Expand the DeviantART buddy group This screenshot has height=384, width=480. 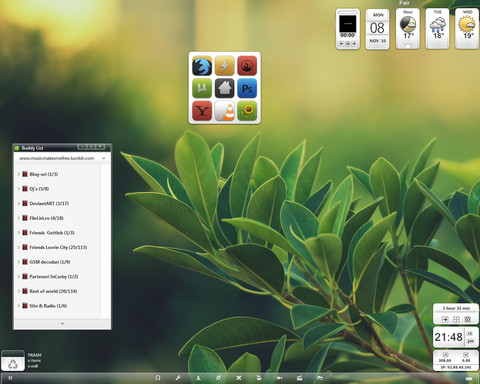[x=19, y=203]
